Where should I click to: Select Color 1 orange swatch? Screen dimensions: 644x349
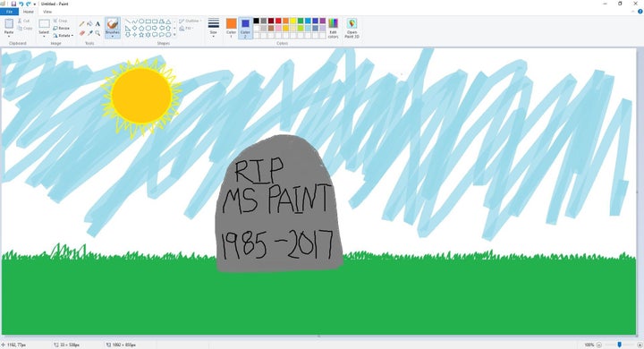[x=232, y=23]
